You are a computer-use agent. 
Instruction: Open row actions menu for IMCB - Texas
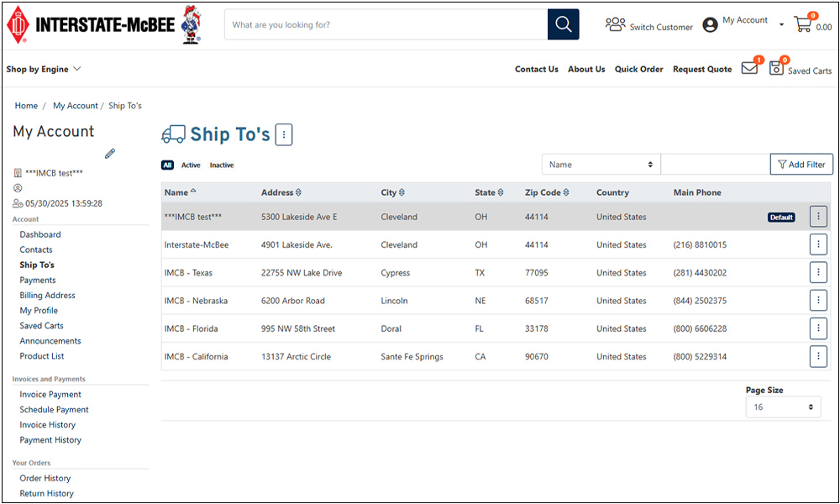pos(818,272)
